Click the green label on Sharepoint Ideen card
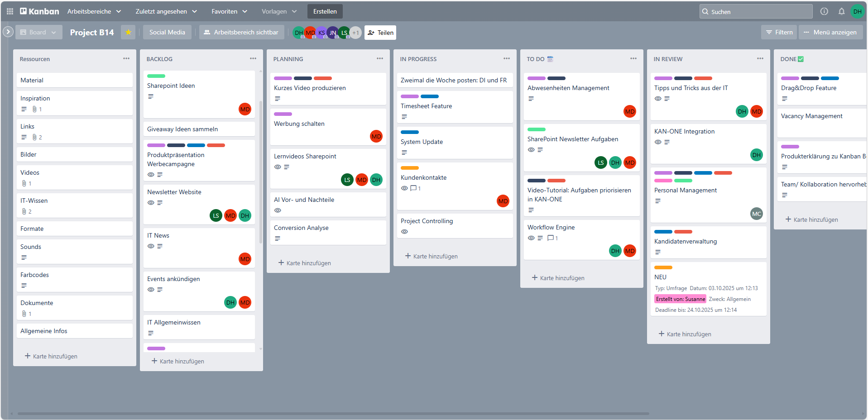The width and height of the screenshot is (868, 420). (156, 76)
